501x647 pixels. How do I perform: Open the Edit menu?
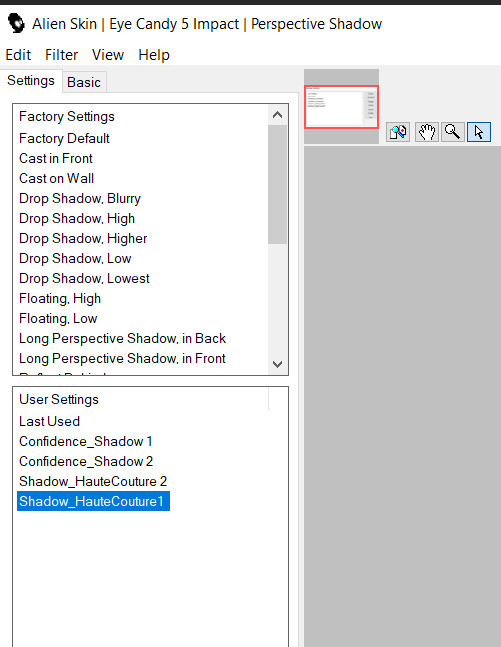(x=18, y=55)
